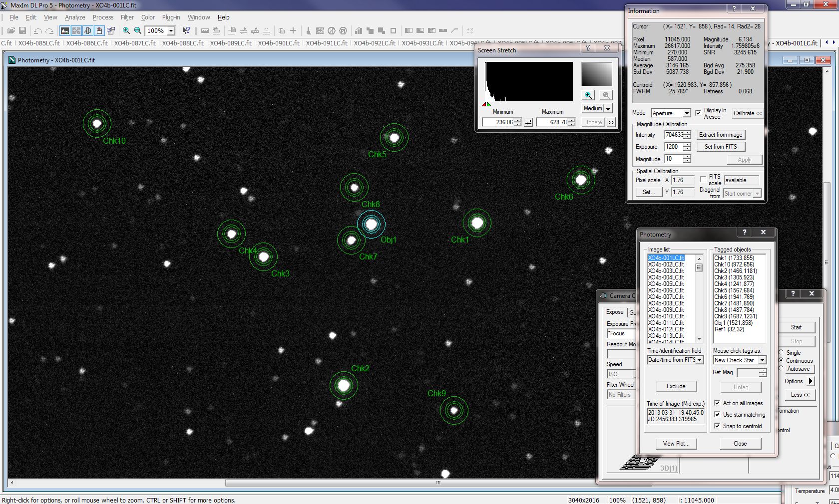Open the Process menu
This screenshot has width=839, height=504.
pos(103,17)
